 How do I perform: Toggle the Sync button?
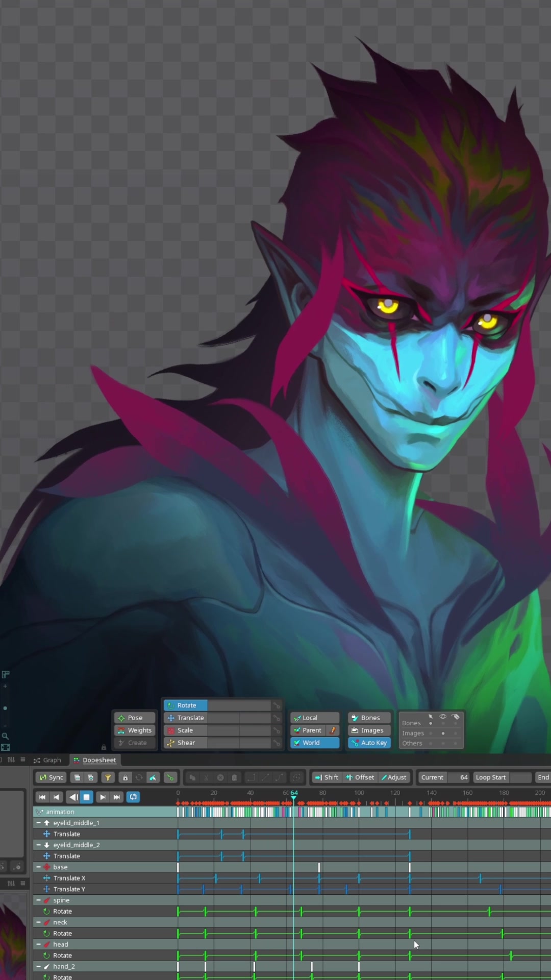[51, 777]
